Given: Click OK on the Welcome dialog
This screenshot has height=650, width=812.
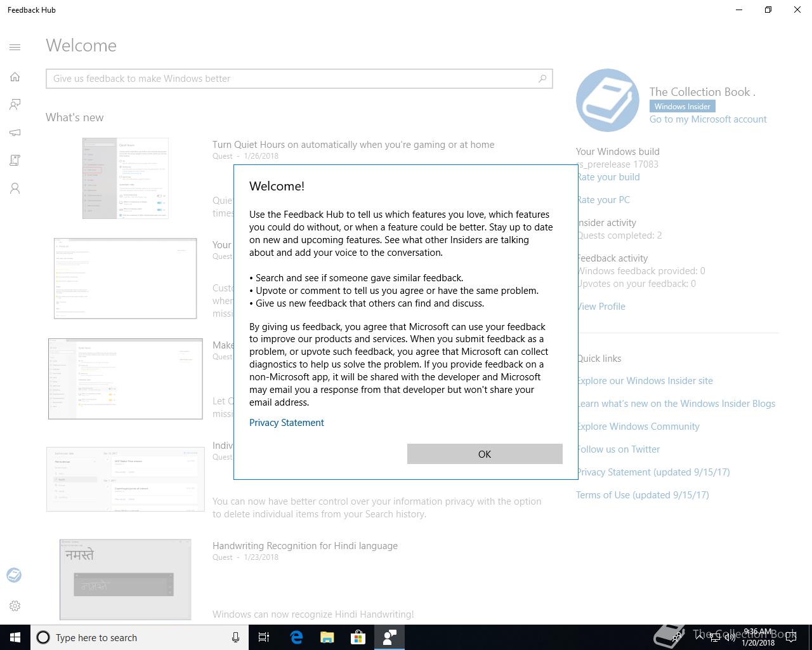Looking at the screenshot, I should pyautogui.click(x=485, y=454).
